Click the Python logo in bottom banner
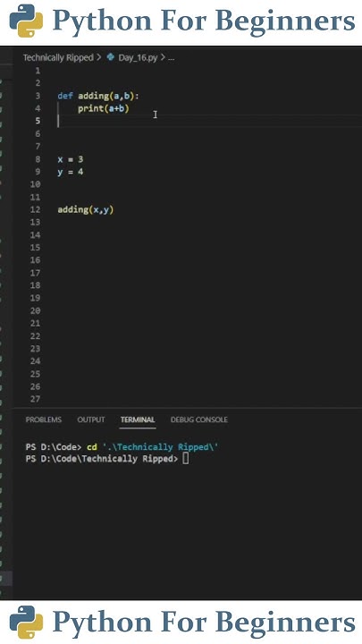This screenshot has height=644, width=362. pyautogui.click(x=26, y=622)
